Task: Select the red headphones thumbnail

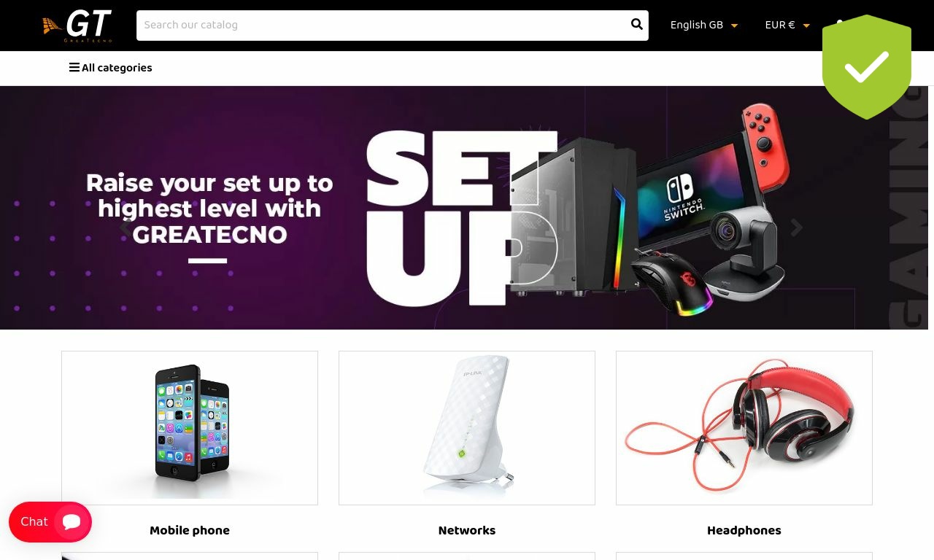Action: 744,428
